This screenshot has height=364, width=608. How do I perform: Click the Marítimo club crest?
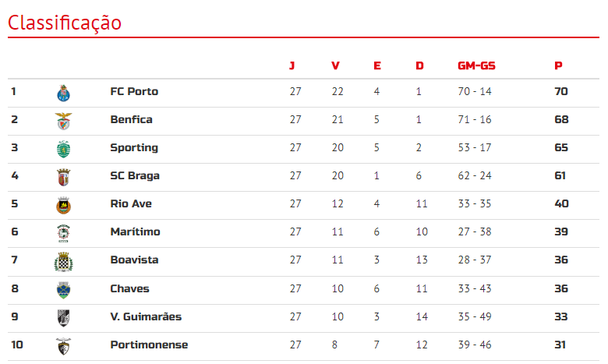(x=63, y=233)
